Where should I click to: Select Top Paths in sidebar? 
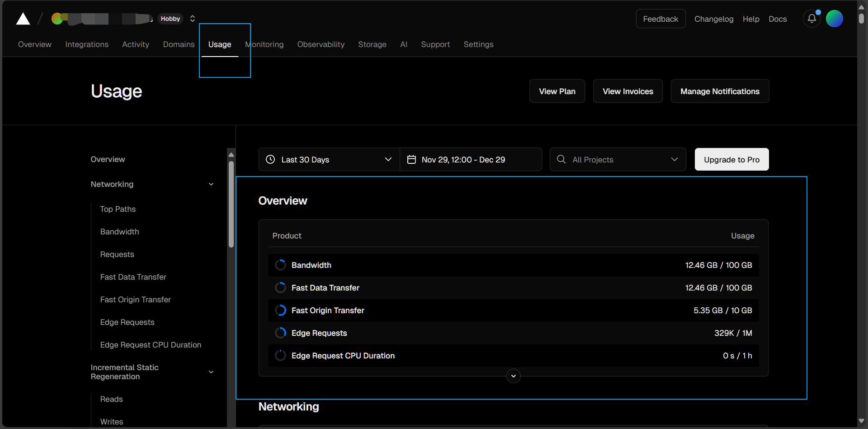118,209
